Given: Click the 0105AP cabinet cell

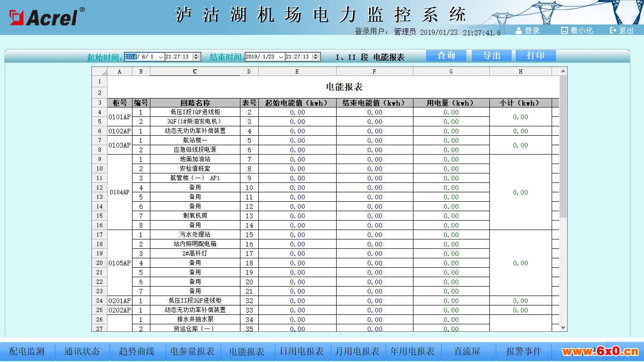Looking at the screenshot, I should click(x=120, y=263).
